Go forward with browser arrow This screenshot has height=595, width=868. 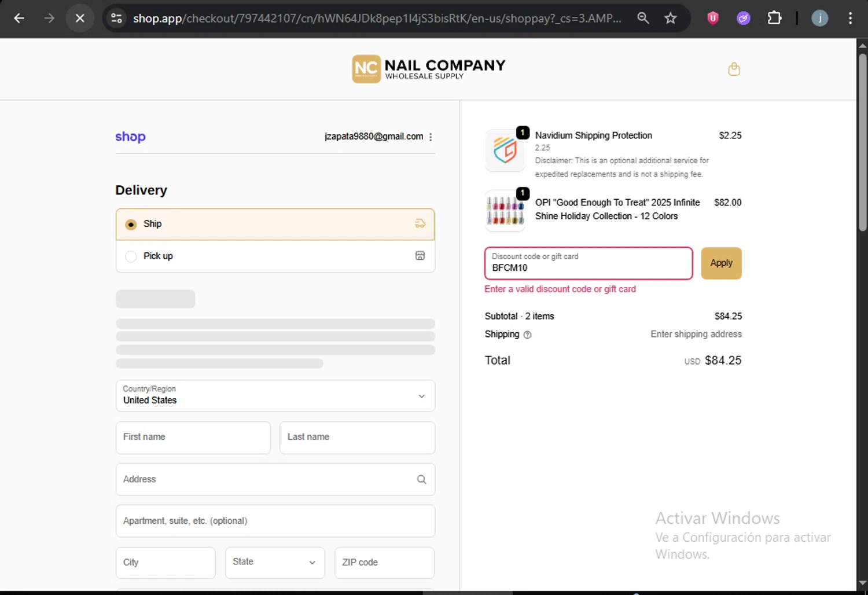coord(49,18)
